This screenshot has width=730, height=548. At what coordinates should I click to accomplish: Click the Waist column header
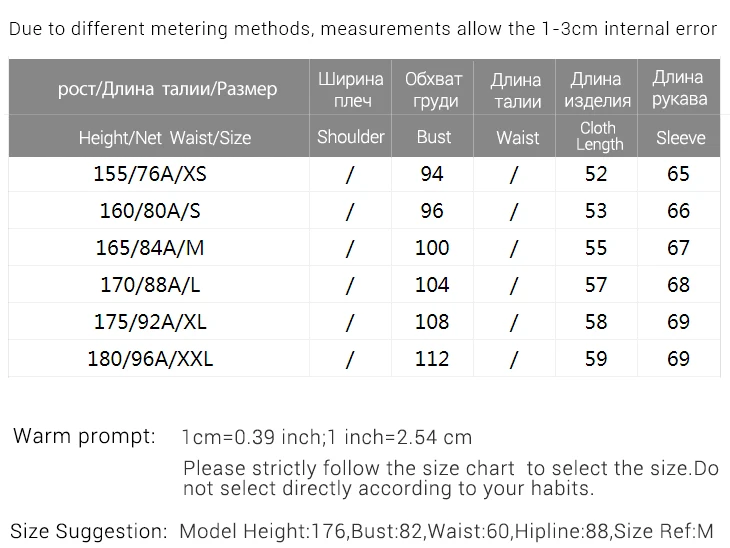click(517, 137)
